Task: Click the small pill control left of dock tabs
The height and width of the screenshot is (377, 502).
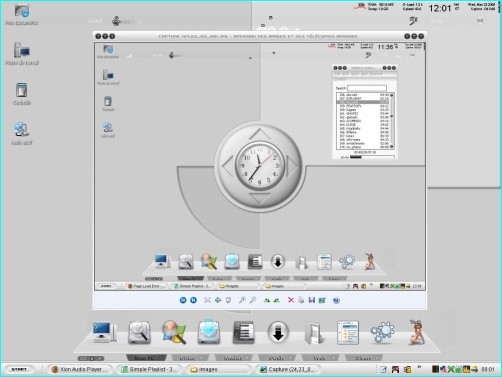Action: [91, 358]
